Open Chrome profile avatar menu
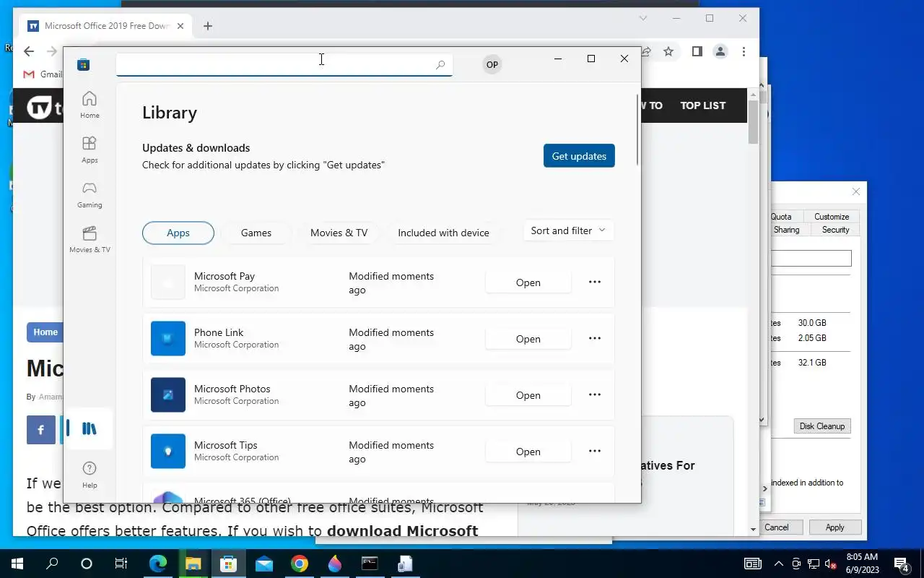This screenshot has height=578, width=924. 720,51
